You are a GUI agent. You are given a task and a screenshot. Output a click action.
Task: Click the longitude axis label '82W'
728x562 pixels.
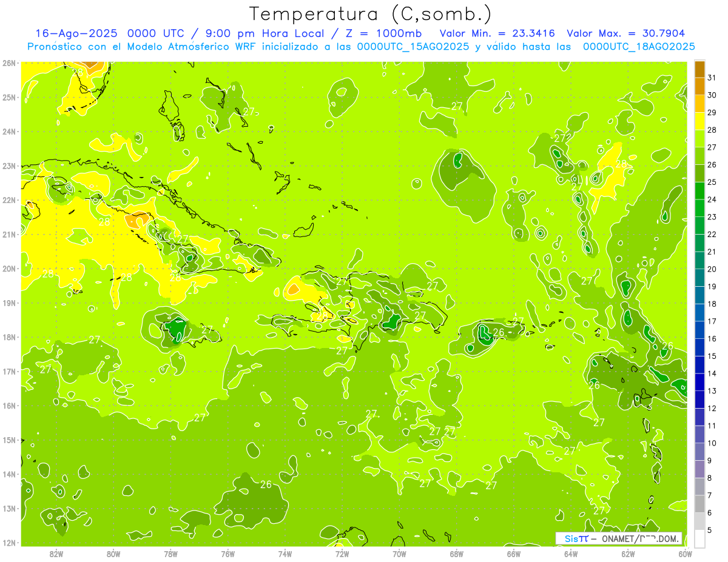[x=56, y=554]
